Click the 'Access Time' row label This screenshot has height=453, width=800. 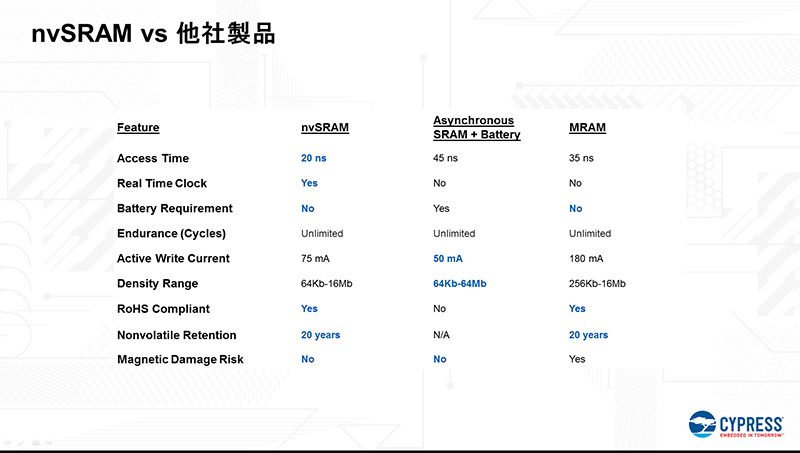pyautogui.click(x=153, y=158)
